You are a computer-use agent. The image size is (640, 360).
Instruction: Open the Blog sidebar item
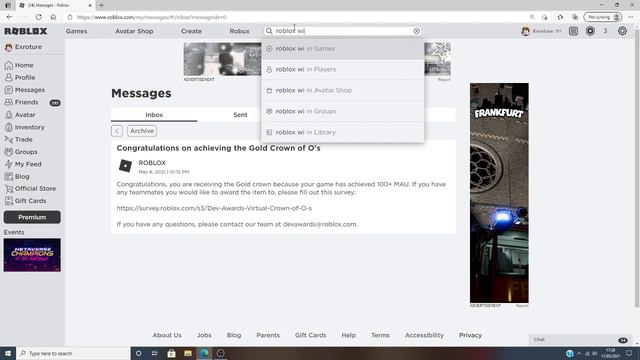tap(17, 176)
